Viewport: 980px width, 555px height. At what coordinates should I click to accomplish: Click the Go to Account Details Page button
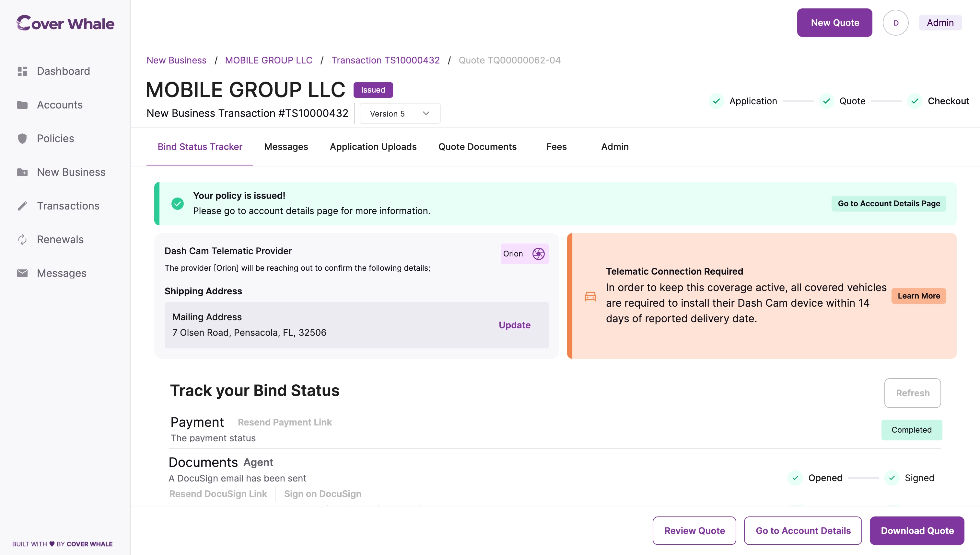[x=888, y=204]
